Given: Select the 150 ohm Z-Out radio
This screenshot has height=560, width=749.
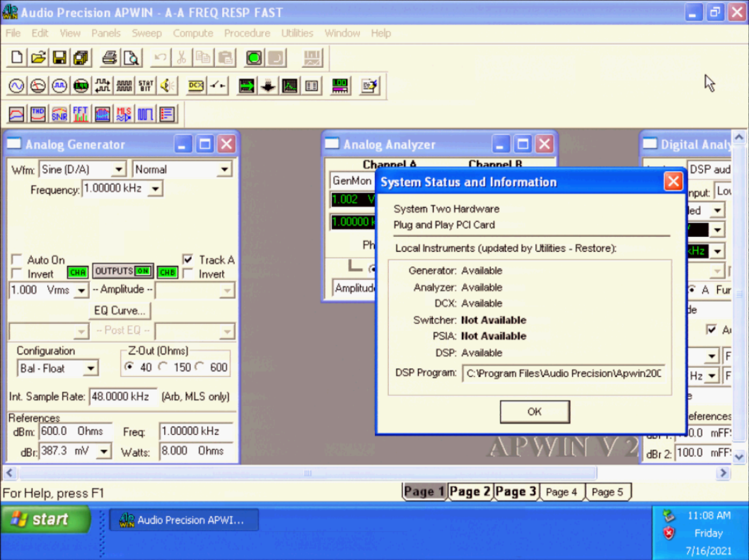Looking at the screenshot, I should (x=163, y=367).
